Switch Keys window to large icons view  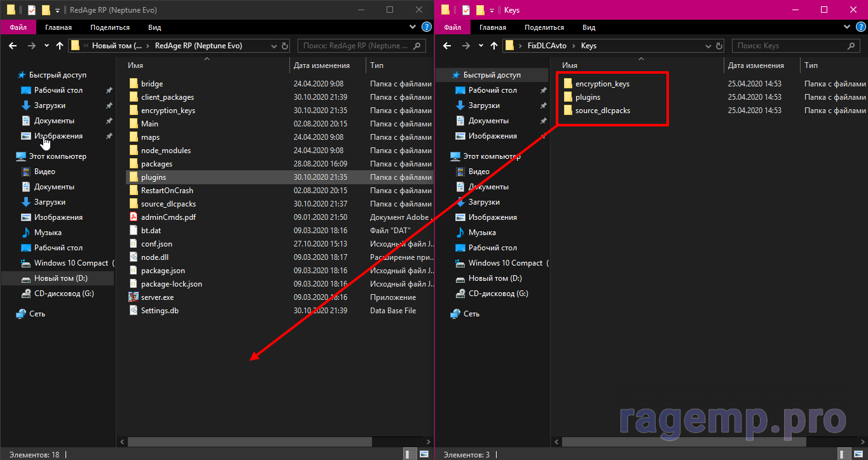pyautogui.click(x=860, y=455)
